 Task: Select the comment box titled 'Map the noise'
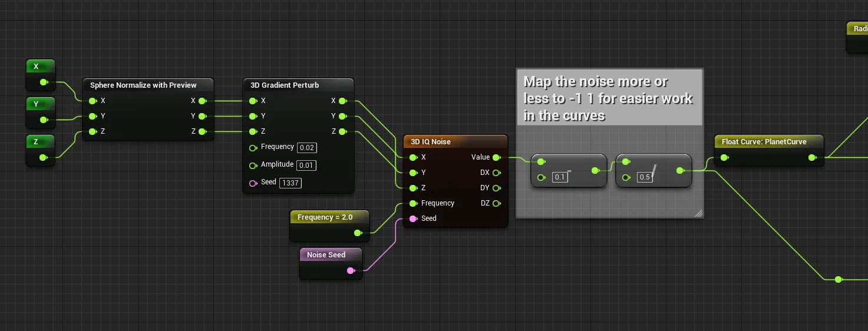click(x=609, y=98)
